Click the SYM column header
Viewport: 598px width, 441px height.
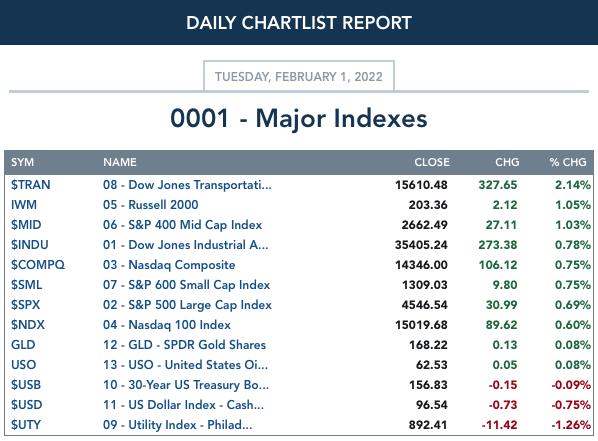pos(22,162)
